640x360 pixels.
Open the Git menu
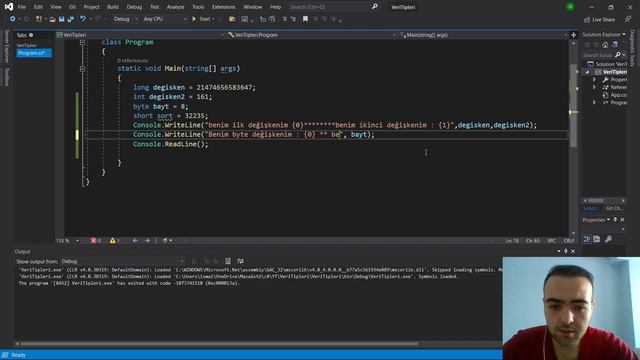point(72,7)
